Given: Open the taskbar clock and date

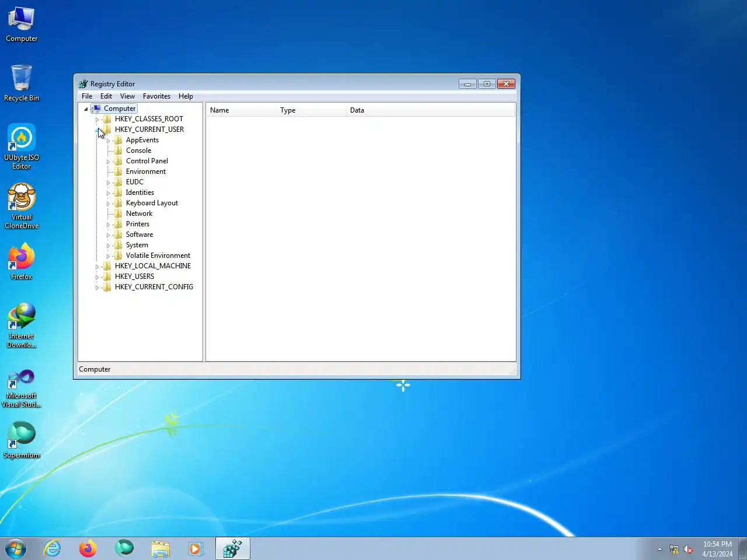Looking at the screenshot, I should (717, 549).
